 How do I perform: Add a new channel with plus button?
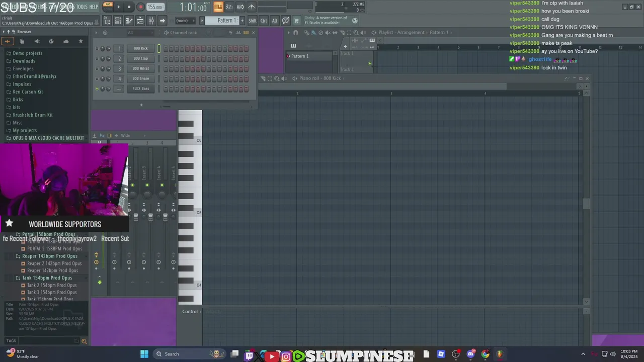tap(141, 105)
